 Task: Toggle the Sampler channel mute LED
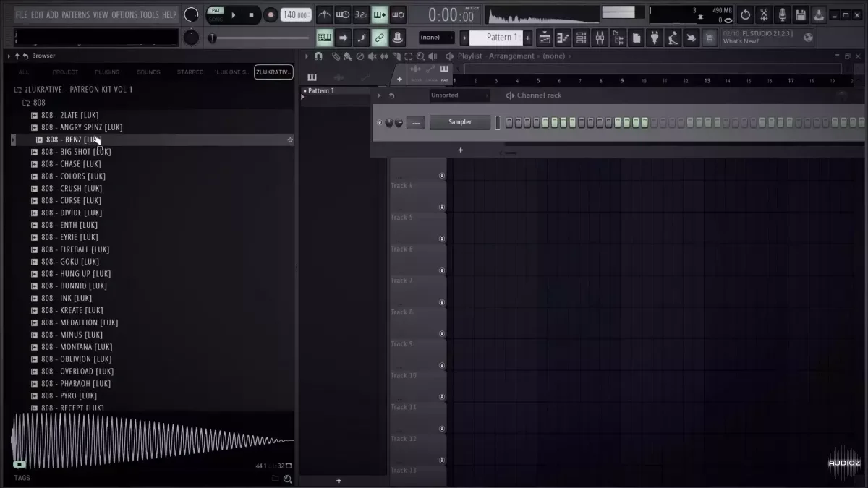[x=380, y=122]
